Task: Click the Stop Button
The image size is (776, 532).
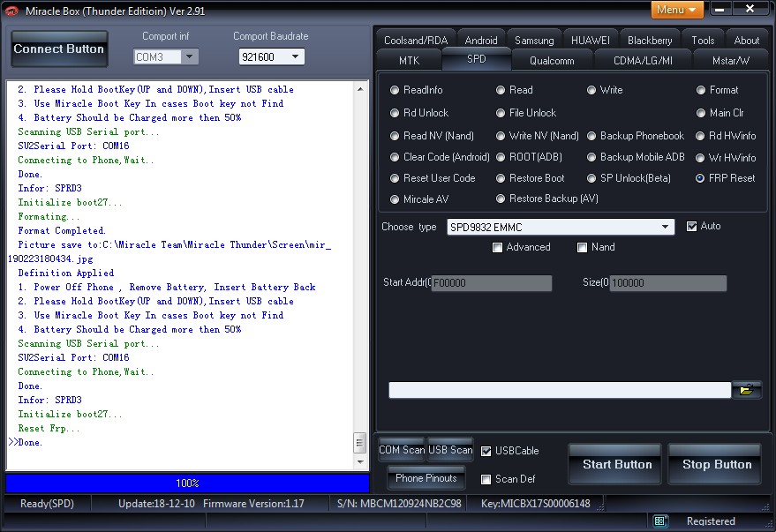Action: (716, 464)
